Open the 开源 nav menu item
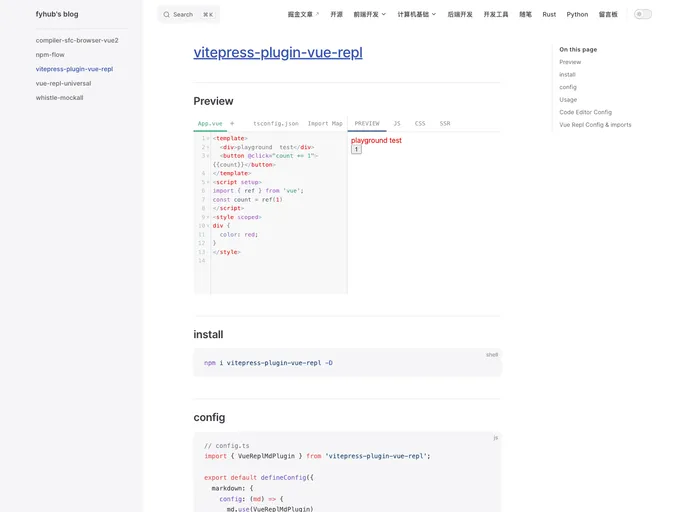The width and height of the screenshot is (688, 512). [337, 14]
